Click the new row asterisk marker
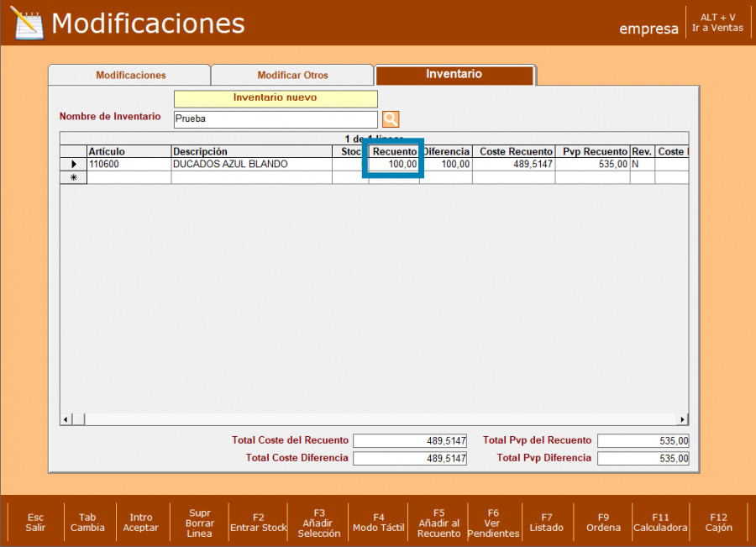Screen dimensions: 756x547 [x=73, y=178]
